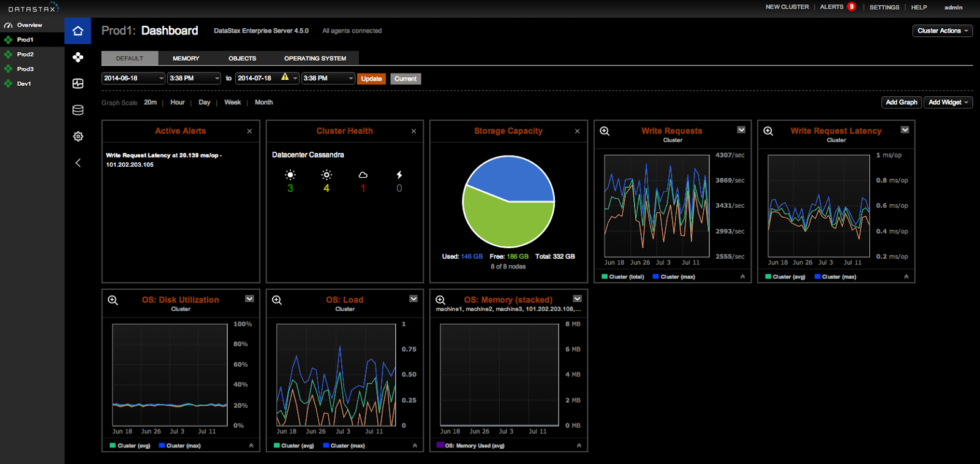
Task: Collapse the OS: Memory legend arrow
Action: (579, 446)
